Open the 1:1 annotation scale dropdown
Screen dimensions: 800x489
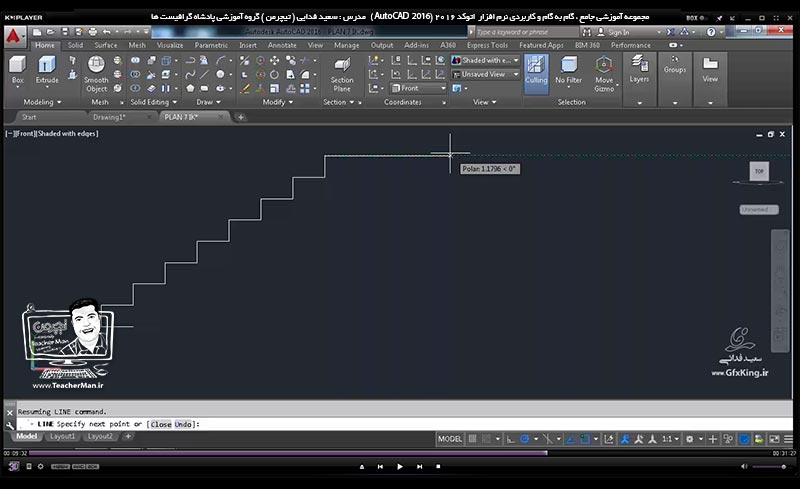[670, 439]
